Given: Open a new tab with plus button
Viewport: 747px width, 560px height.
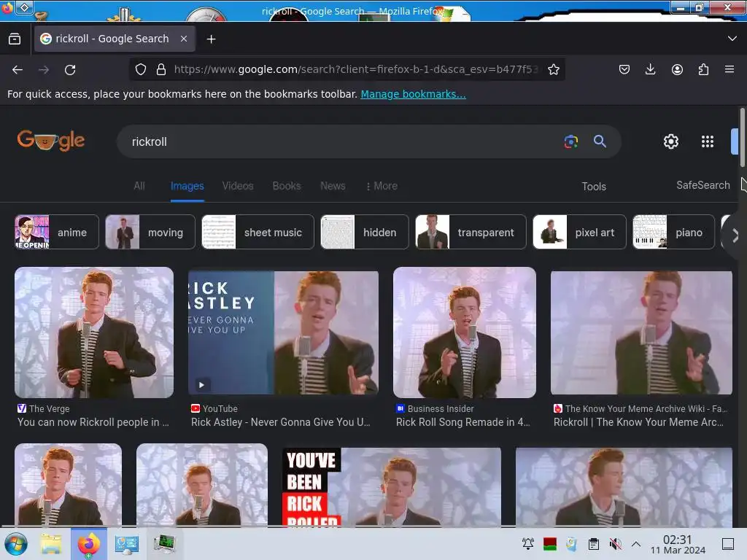Looking at the screenshot, I should pyautogui.click(x=211, y=39).
